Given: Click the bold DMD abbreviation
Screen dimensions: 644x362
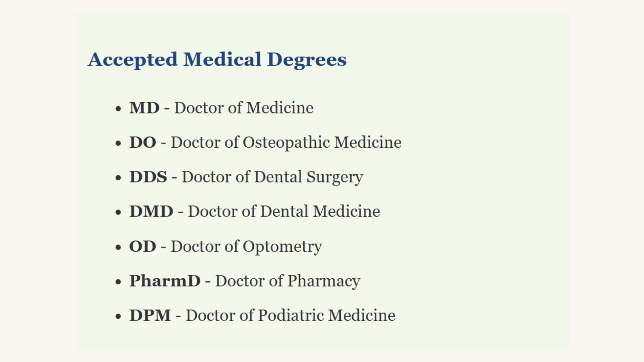Looking at the screenshot, I should coord(151,211).
